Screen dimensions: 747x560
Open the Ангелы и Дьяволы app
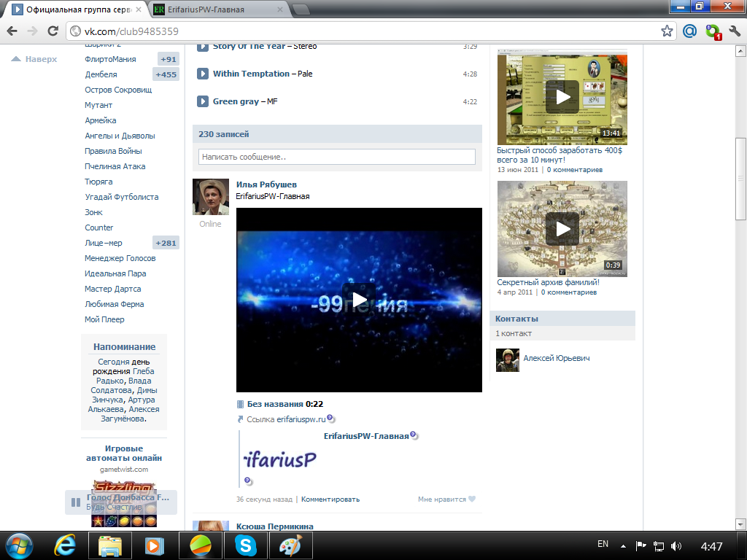pos(120,136)
